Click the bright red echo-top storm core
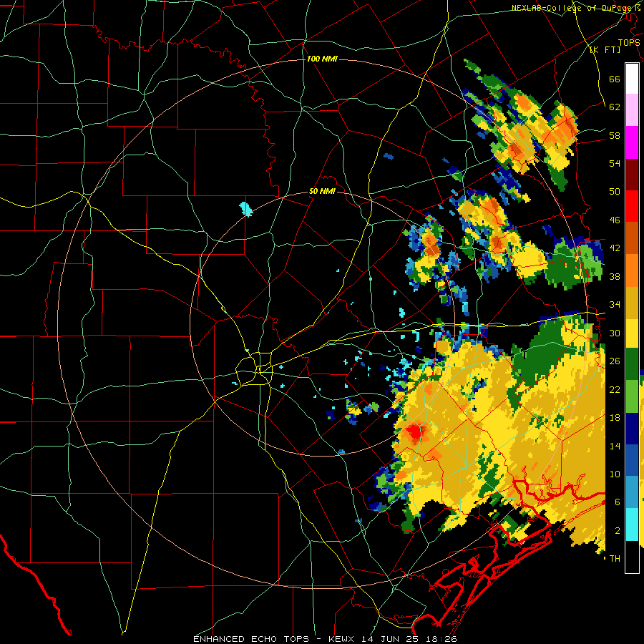Image resolution: width=644 pixels, height=644 pixels. pos(415,432)
